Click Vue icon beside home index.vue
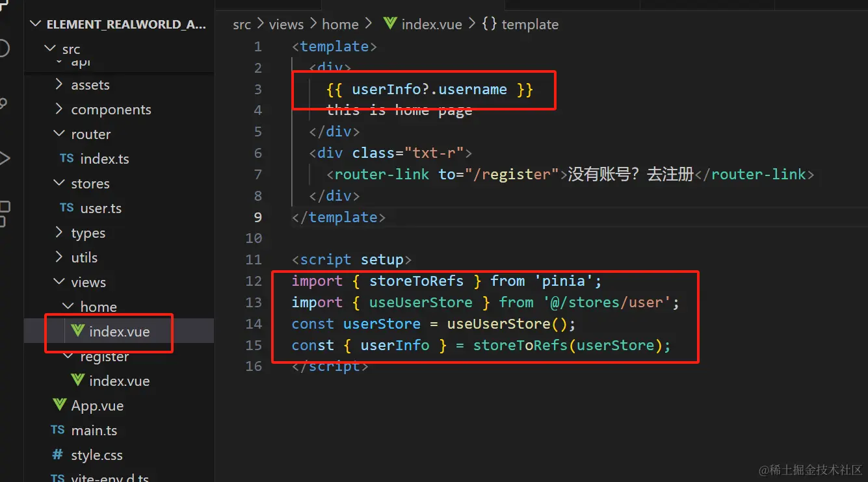 pyautogui.click(x=77, y=331)
